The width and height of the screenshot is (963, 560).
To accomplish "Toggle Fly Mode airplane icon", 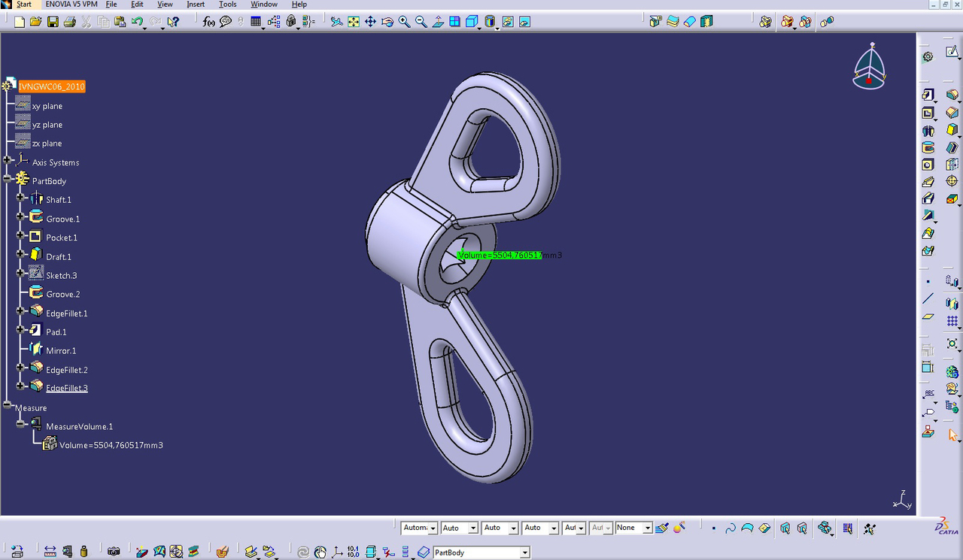I will click(x=336, y=22).
